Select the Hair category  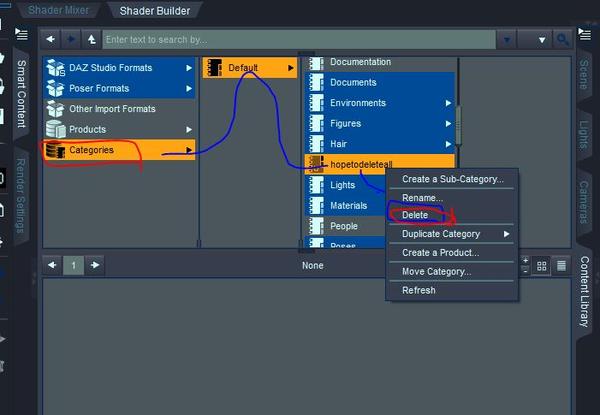380,144
